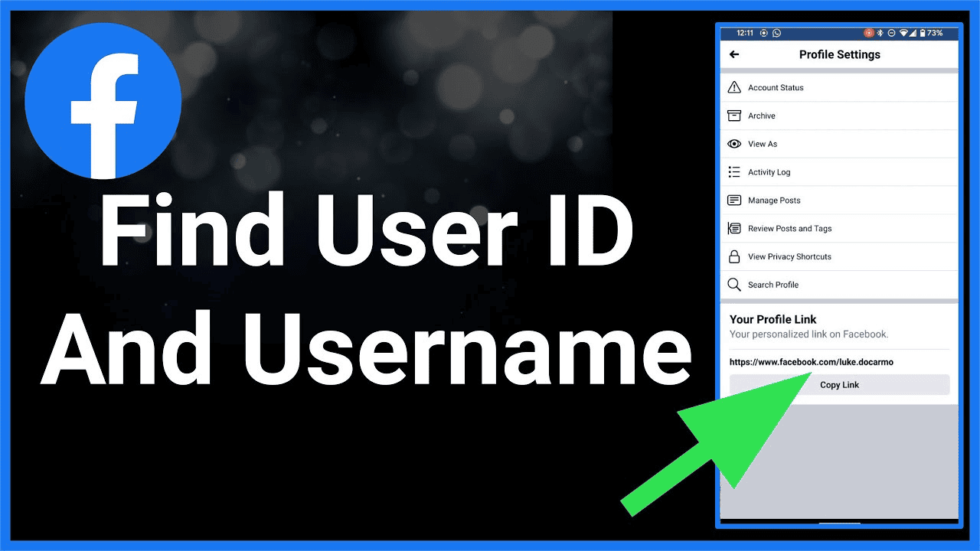This screenshot has height=551, width=980.
Task: Click the Profile Settings title
Action: [840, 54]
